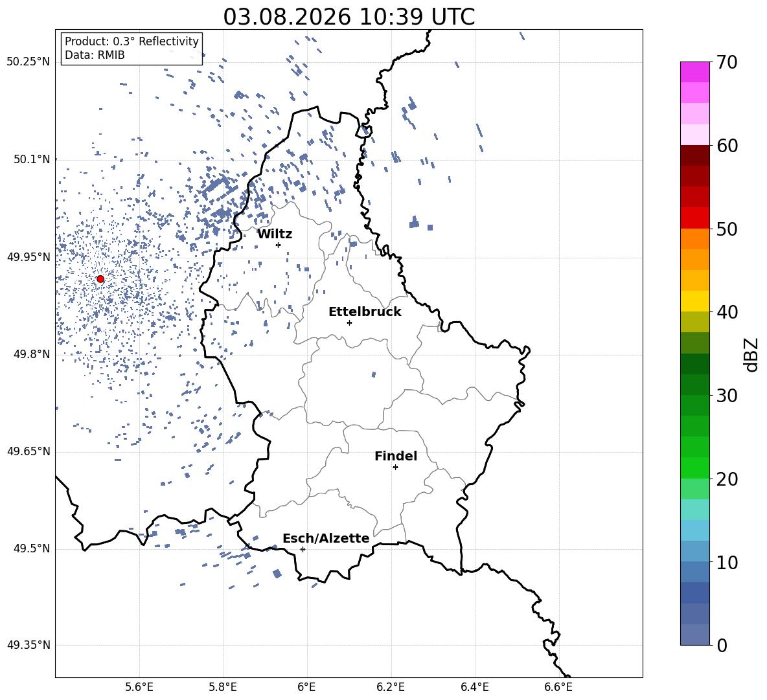Click the timestamp title 03.08.2026 10:39 UTC
767x700 pixels.
point(349,17)
